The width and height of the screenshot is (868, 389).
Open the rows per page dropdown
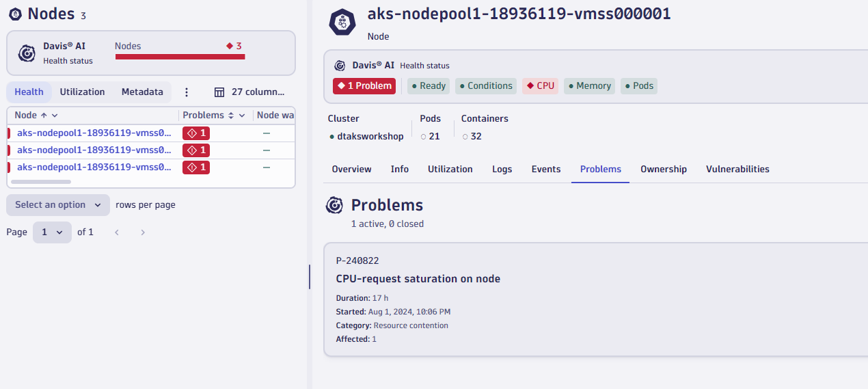pyautogui.click(x=58, y=205)
